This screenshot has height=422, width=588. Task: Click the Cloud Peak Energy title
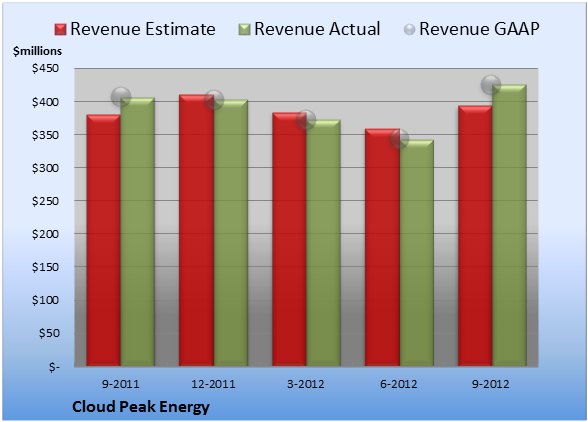pos(141,407)
